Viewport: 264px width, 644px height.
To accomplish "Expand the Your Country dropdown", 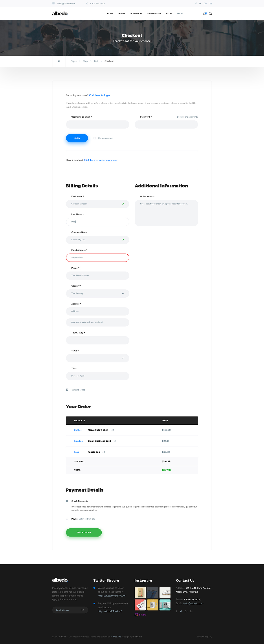I will pyautogui.click(x=97, y=294).
